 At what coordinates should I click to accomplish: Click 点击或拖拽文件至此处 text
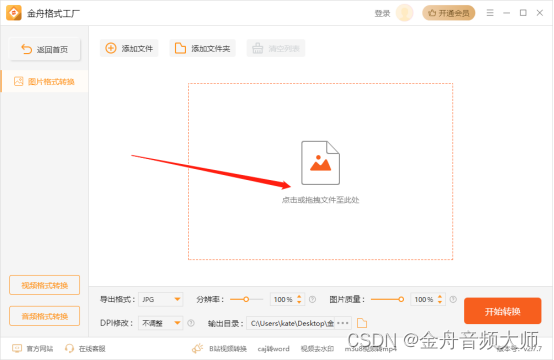320,200
